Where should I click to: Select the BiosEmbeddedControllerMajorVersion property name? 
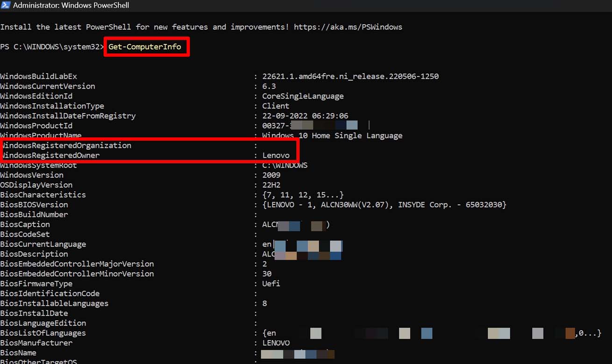(x=77, y=264)
